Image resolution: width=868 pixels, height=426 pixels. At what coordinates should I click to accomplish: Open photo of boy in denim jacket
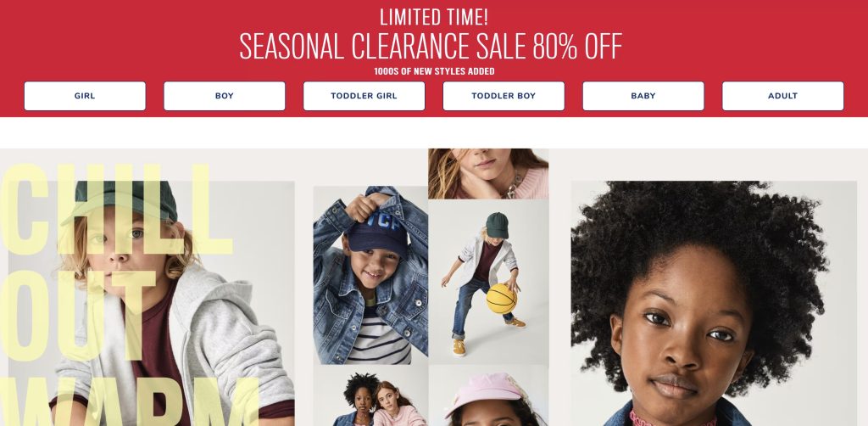370,275
